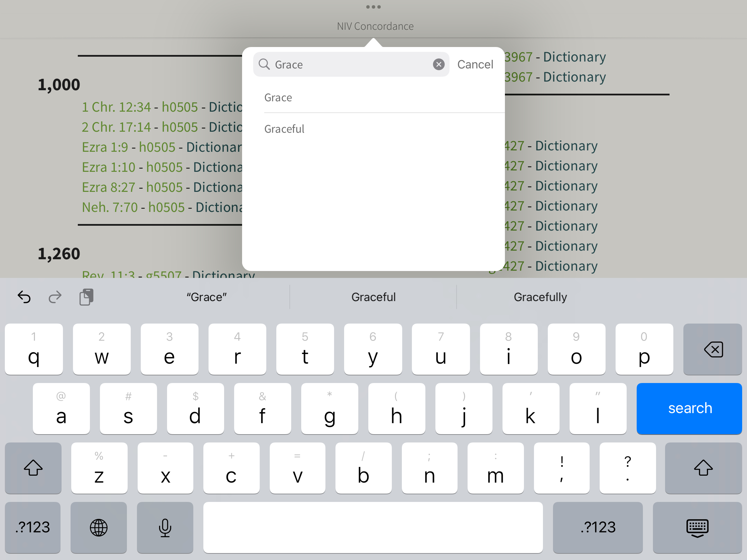Hide the keyboard with dismiss key

click(x=697, y=528)
